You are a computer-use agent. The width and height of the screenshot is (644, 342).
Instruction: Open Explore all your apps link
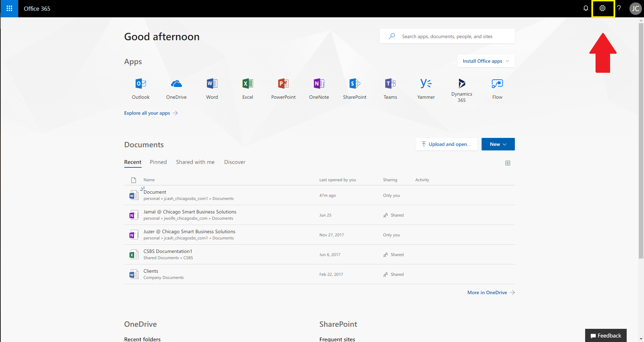point(151,113)
